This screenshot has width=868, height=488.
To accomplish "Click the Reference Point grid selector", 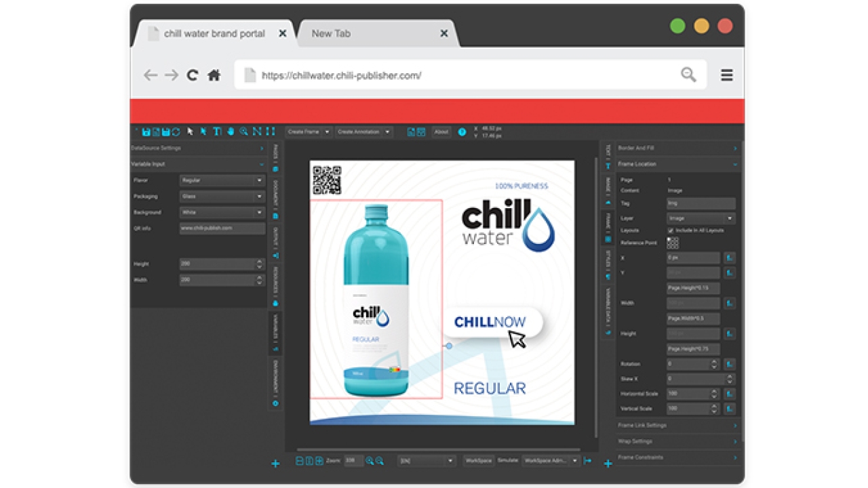I will coord(673,243).
